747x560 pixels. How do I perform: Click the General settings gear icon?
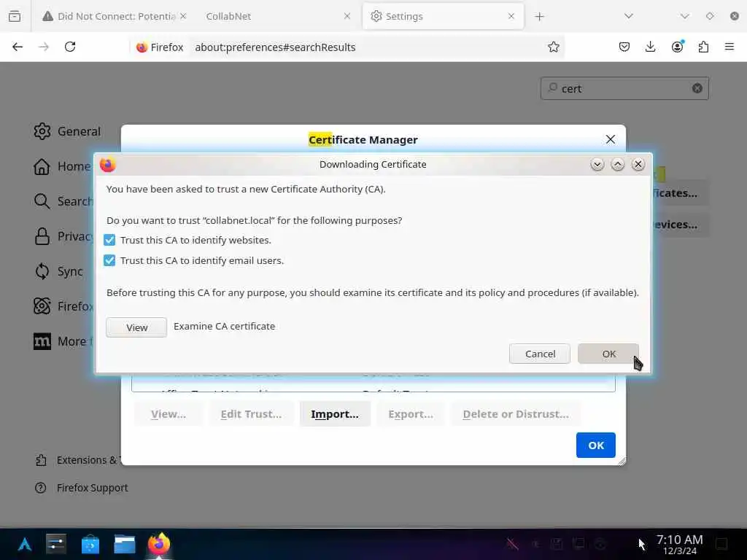pyautogui.click(x=42, y=131)
